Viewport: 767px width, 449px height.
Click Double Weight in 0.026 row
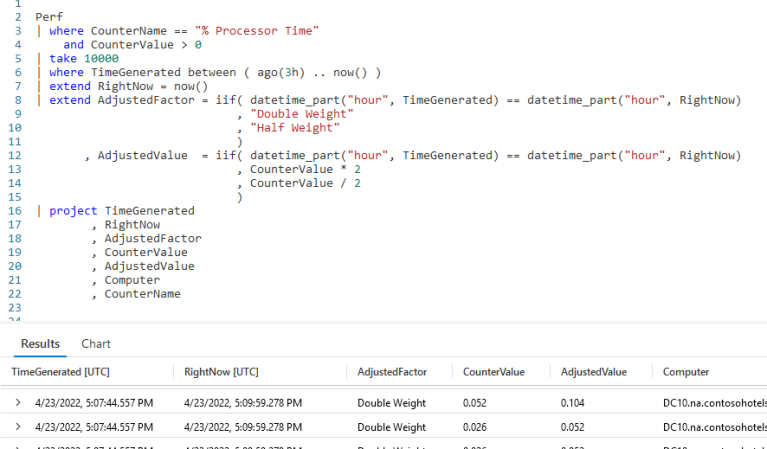391,427
